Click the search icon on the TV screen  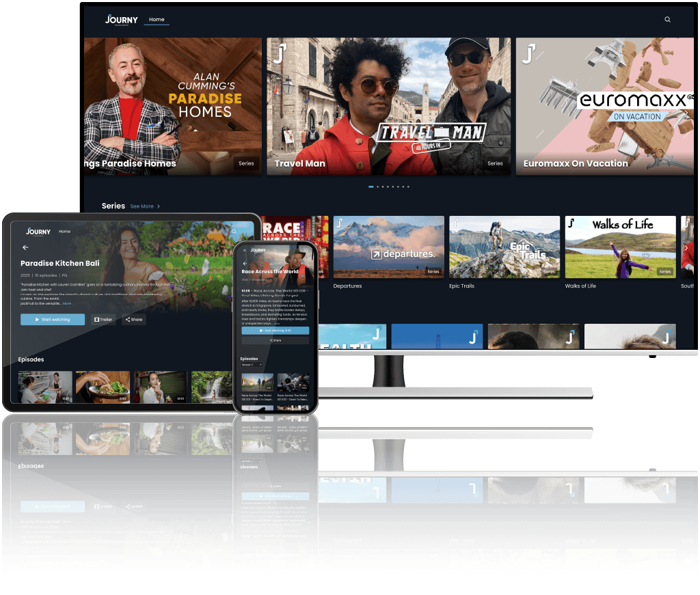tap(667, 20)
